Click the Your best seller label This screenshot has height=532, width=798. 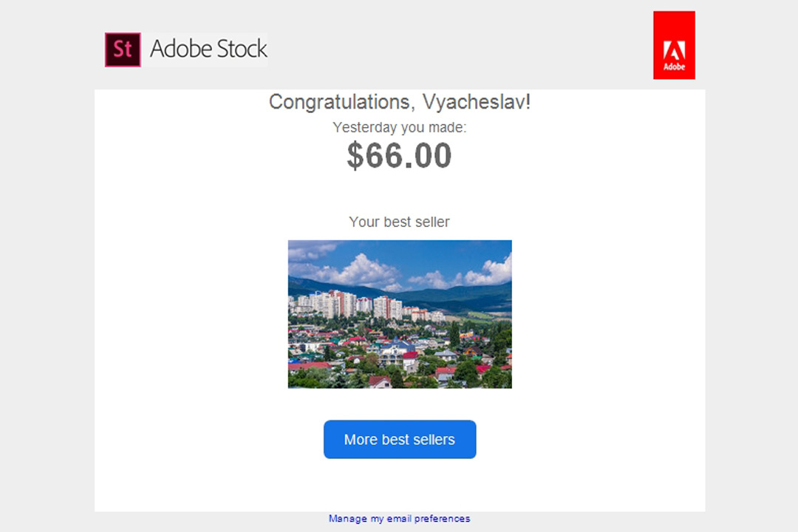tap(400, 222)
